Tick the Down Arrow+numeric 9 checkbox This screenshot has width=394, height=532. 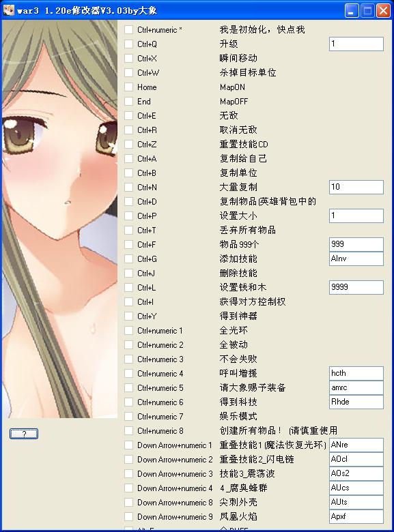pos(129,517)
